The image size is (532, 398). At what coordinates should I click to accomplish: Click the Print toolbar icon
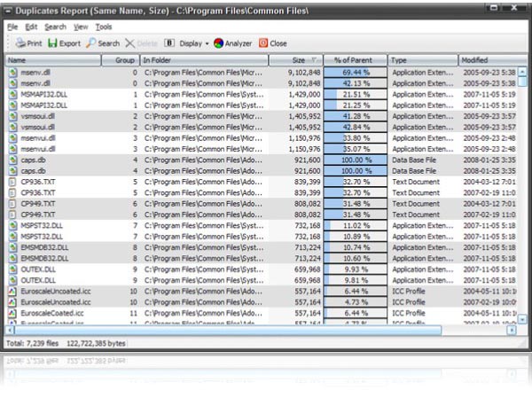tap(20, 43)
